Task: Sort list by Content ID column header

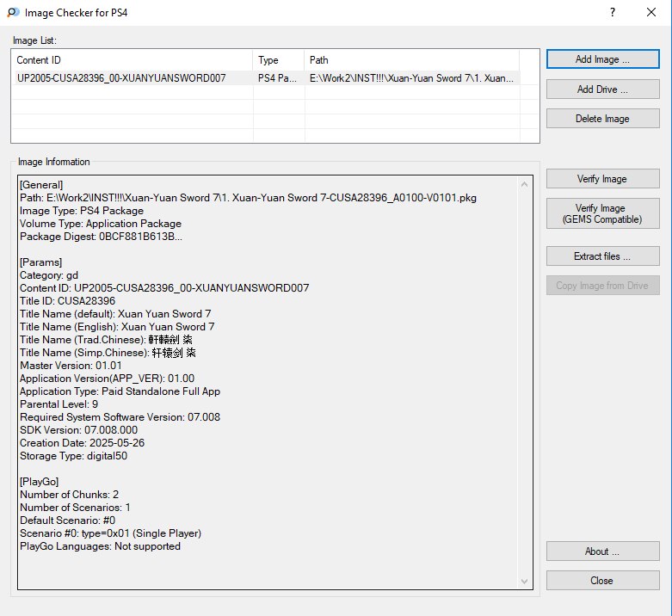Action: (133, 60)
